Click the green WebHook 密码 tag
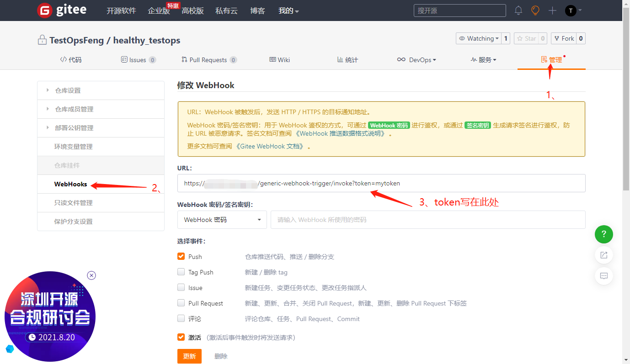Screen dimensions: 630x364 [x=389, y=125]
